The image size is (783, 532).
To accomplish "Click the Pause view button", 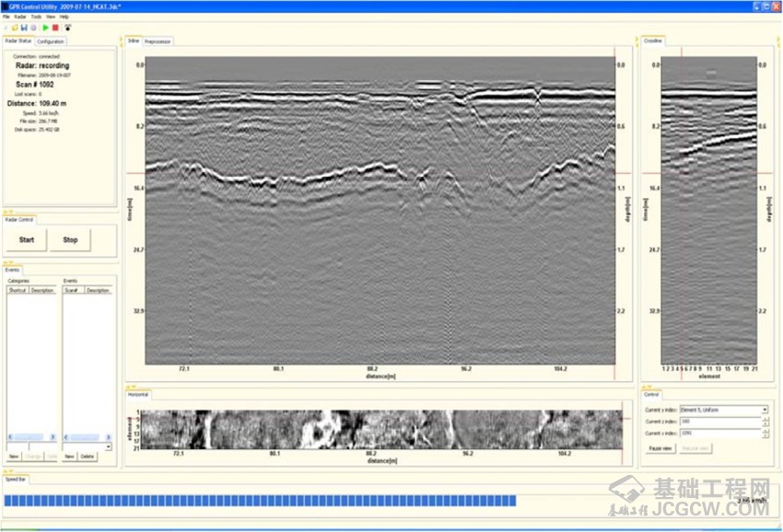I will pos(660,448).
